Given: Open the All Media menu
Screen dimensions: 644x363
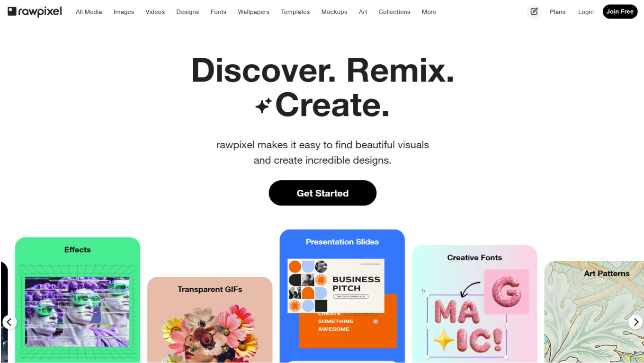Looking at the screenshot, I should [89, 12].
